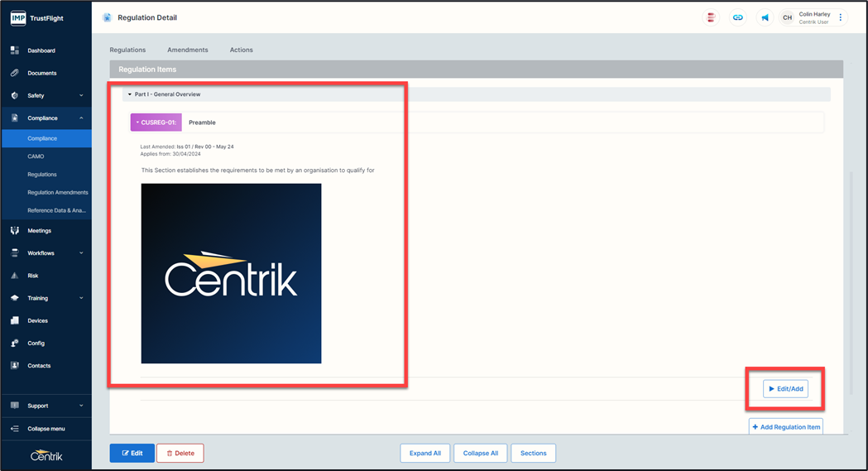This screenshot has height=471, width=868.
Task: Select Regulation Amendments in sidebar
Action: point(57,192)
